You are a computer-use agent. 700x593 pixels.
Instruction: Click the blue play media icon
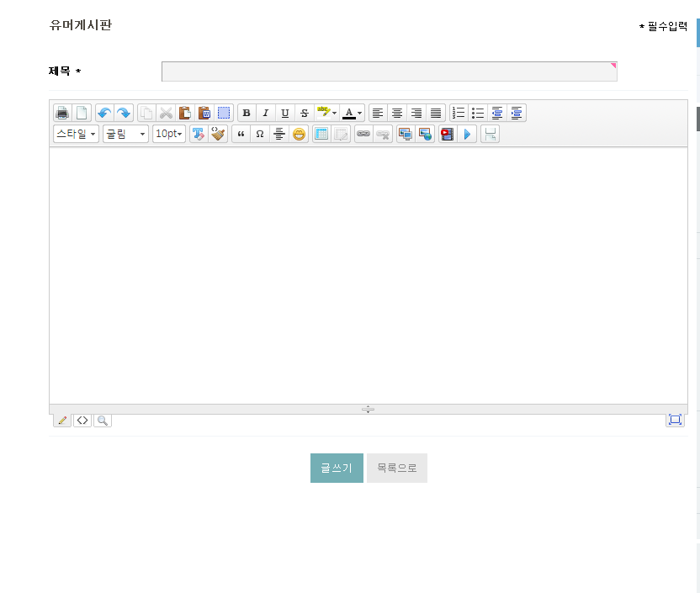coord(467,134)
